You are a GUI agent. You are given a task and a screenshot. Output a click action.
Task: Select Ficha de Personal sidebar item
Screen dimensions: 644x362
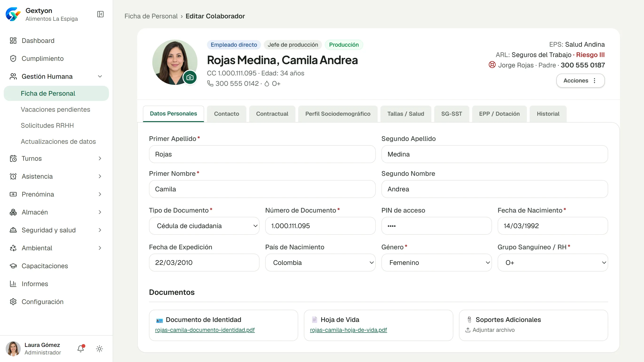pyautogui.click(x=56, y=94)
